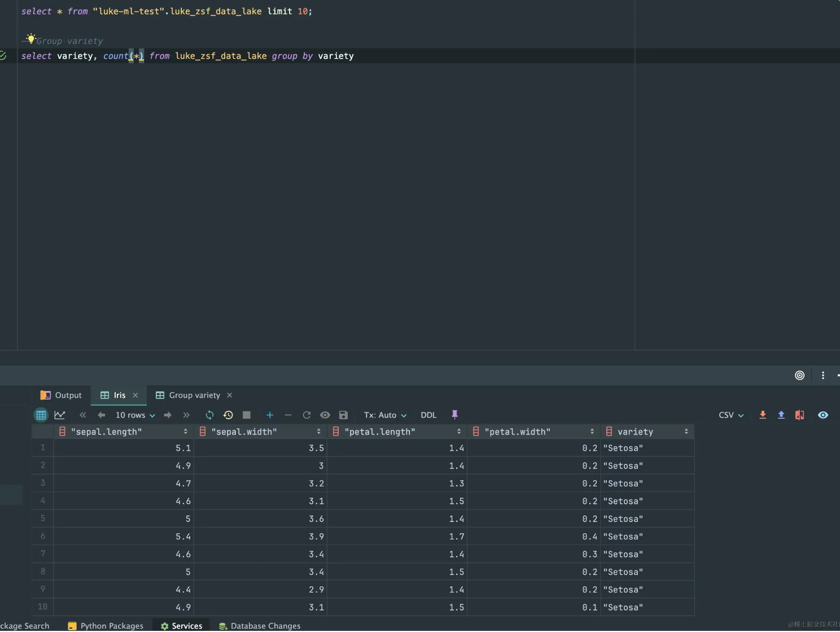840x632 pixels.
Task: Select the petal.width column header
Action: 534,432
